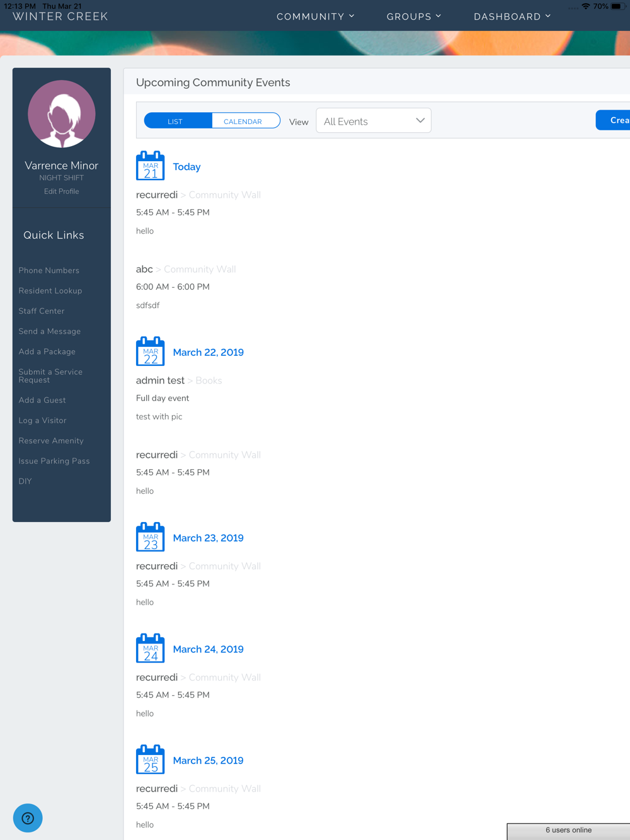The image size is (630, 840).
Task: Click Varrence Minor's profile avatar
Action: (62, 114)
